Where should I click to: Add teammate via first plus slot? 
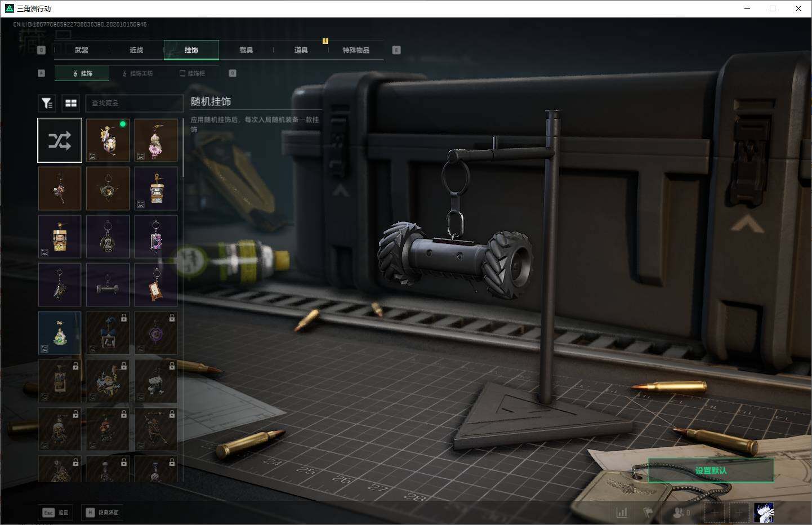[x=715, y=513]
